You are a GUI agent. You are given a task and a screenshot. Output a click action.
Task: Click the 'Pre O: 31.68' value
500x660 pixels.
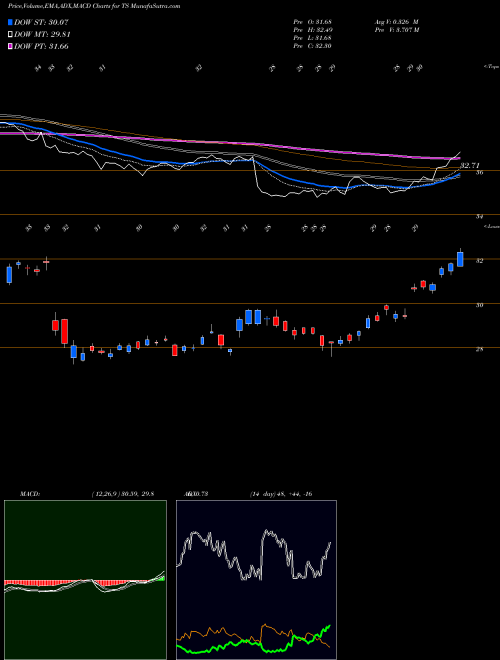coord(312,22)
